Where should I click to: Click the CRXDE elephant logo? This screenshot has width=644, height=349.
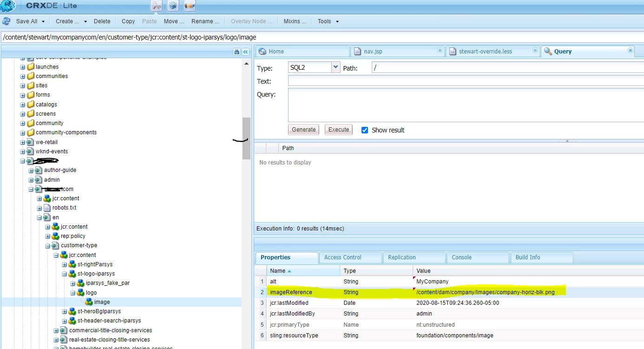click(x=8, y=6)
